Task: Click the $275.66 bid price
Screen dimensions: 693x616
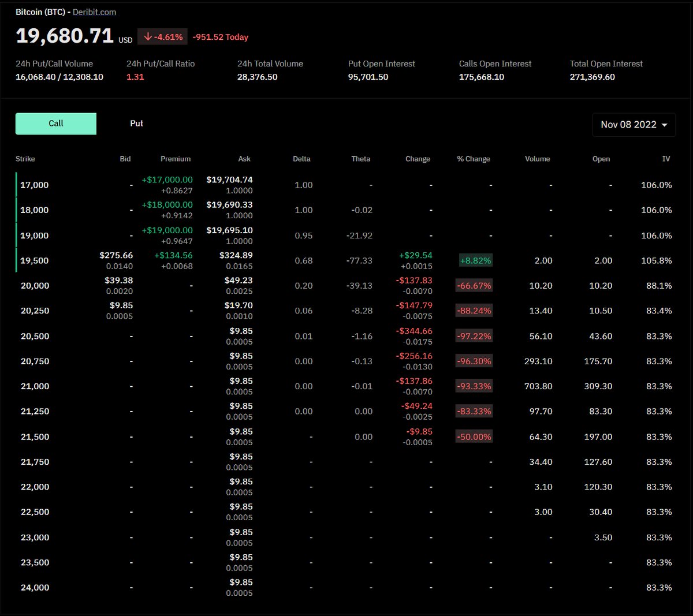Action: [116, 255]
